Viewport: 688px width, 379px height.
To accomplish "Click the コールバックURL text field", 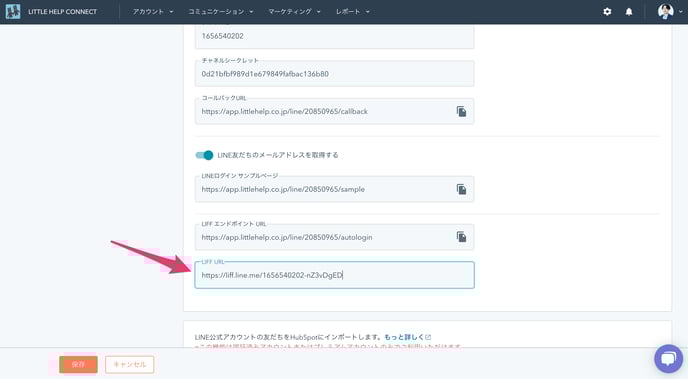I will (x=334, y=111).
